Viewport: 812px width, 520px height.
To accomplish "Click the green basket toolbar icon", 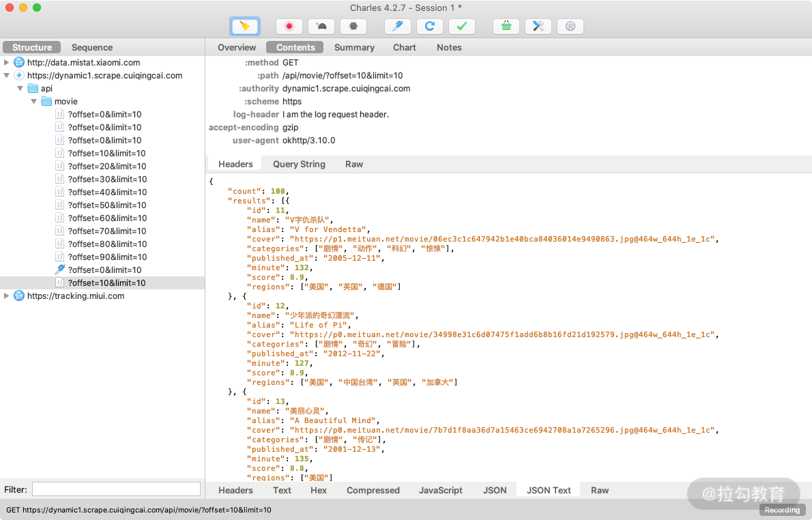I will tap(506, 27).
